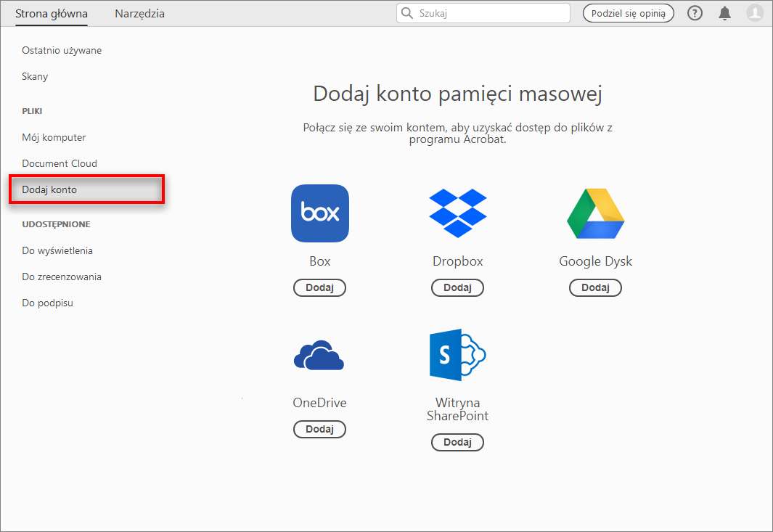The image size is (773, 532).
Task: Click the OneDrive cloud icon
Action: [319, 356]
